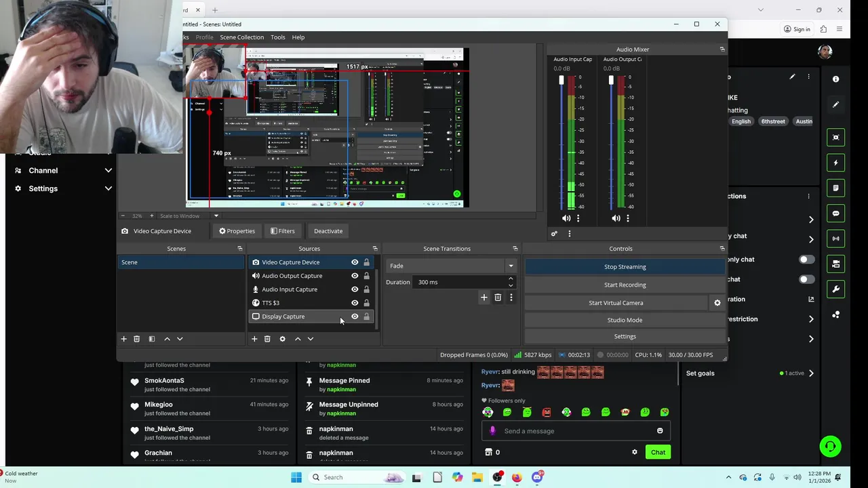Lock the TTS $3 source
The image size is (868, 488).
click(367, 303)
